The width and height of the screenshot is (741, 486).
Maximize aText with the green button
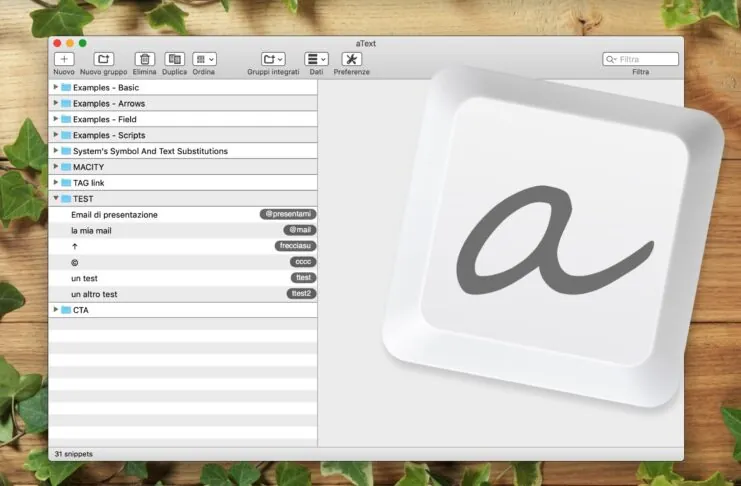click(x=83, y=43)
